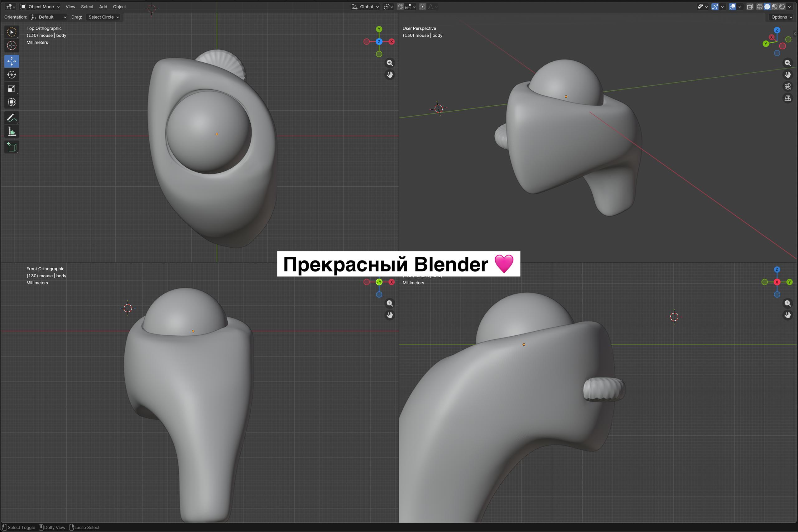Choose the Measure ruler tool
The image size is (798, 532).
12,132
